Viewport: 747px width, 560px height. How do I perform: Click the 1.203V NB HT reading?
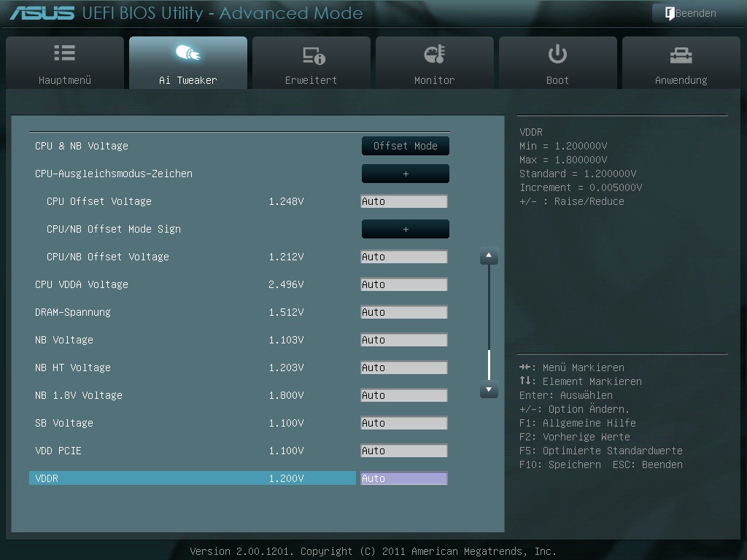click(x=286, y=367)
